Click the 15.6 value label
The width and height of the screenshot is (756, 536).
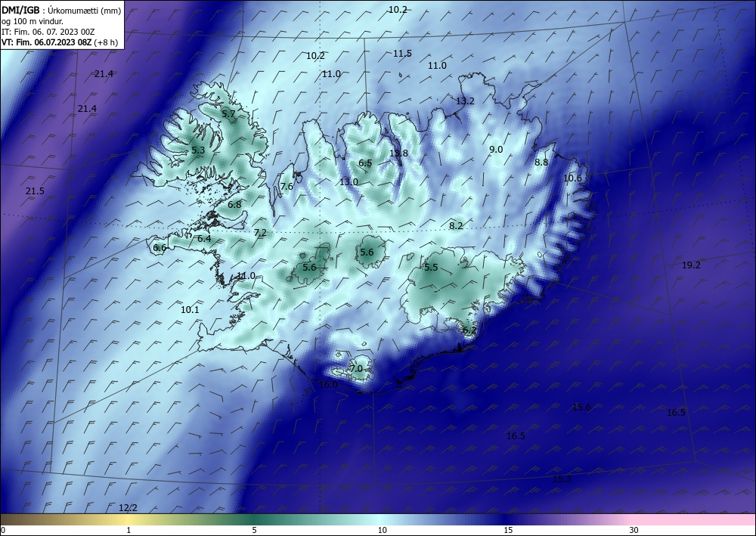[x=581, y=407]
